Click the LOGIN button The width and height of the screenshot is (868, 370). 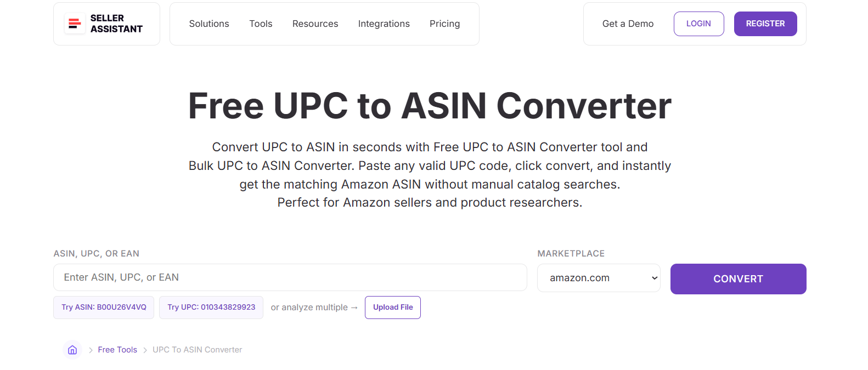(x=698, y=24)
